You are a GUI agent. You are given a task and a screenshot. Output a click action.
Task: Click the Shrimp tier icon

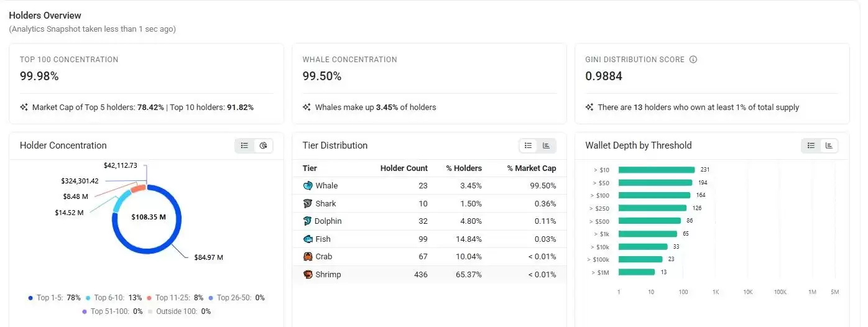tap(308, 274)
